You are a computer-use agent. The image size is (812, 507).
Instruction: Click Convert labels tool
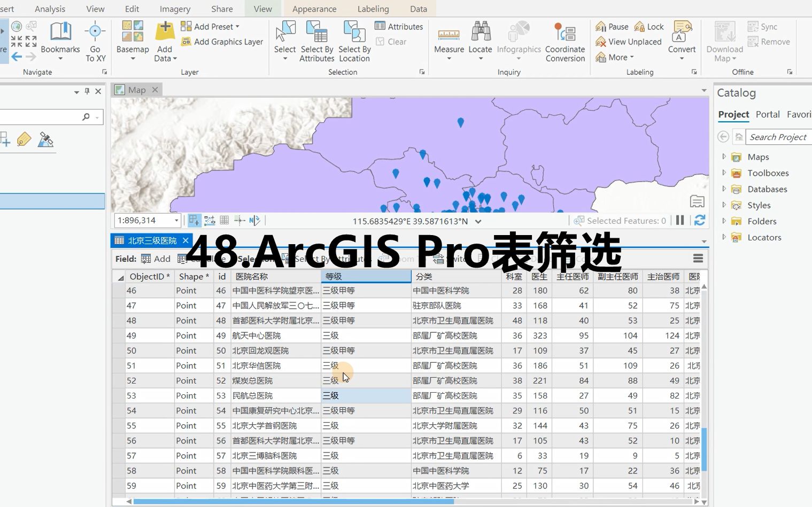pos(682,41)
